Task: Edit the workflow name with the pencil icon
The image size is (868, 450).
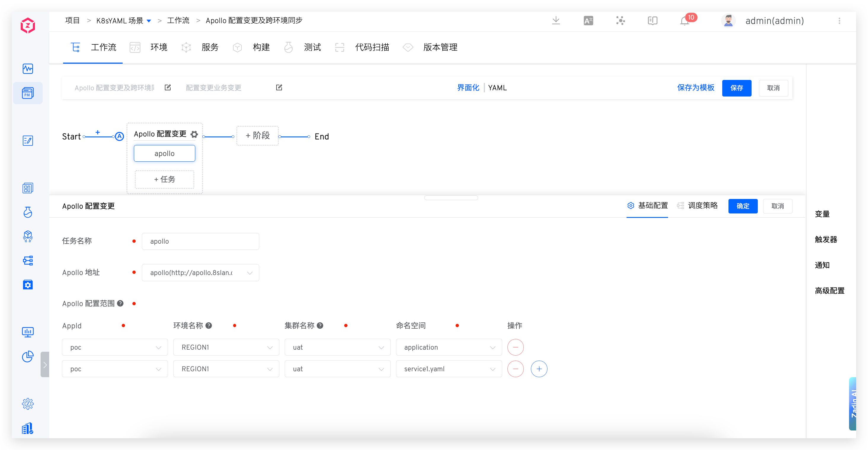Action: 167,87
